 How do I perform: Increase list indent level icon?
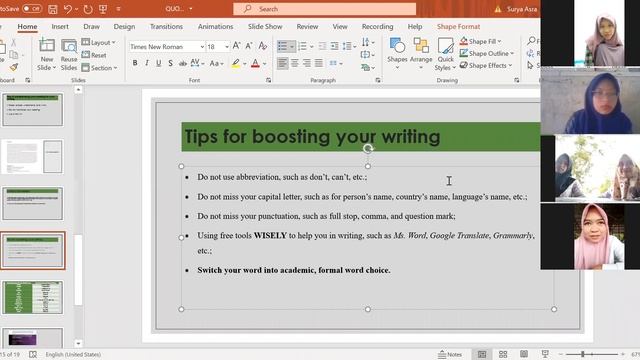(x=334, y=46)
